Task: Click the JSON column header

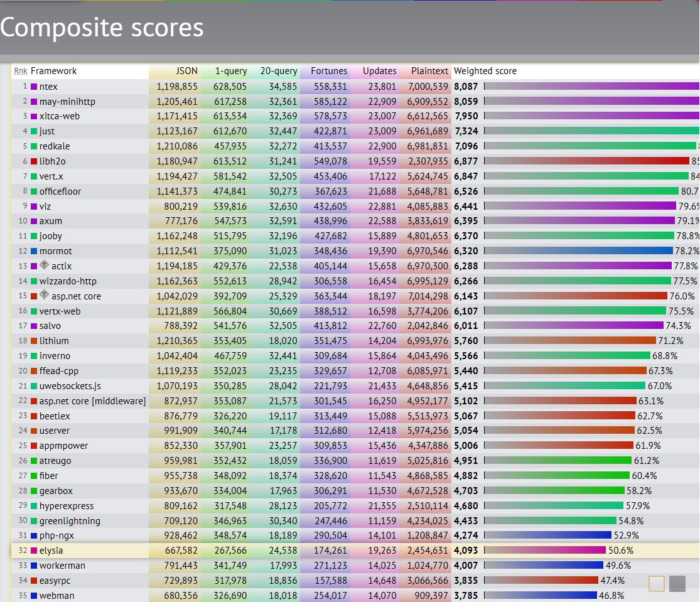Action: [x=186, y=71]
